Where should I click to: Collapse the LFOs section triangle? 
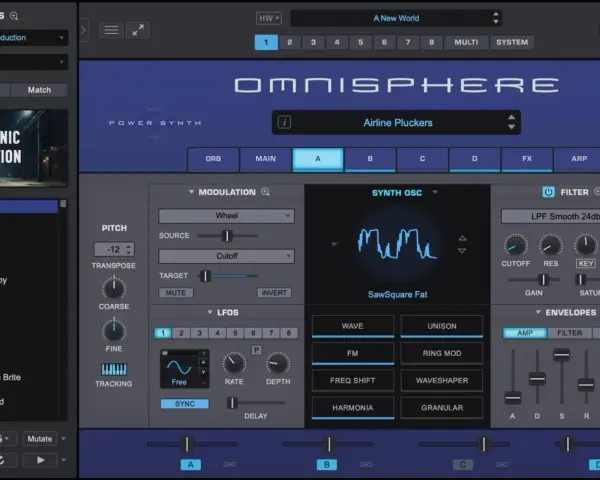pos(210,312)
